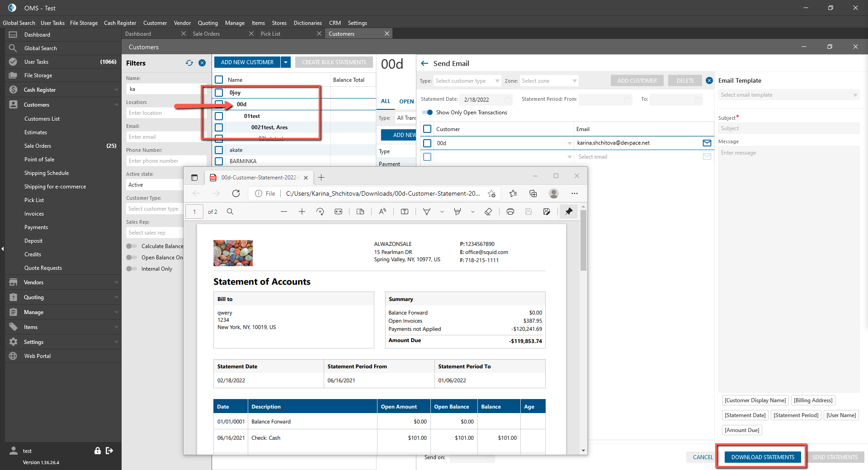Tick the checkbox for customer BARMINKA
868x470 pixels.
[219, 161]
